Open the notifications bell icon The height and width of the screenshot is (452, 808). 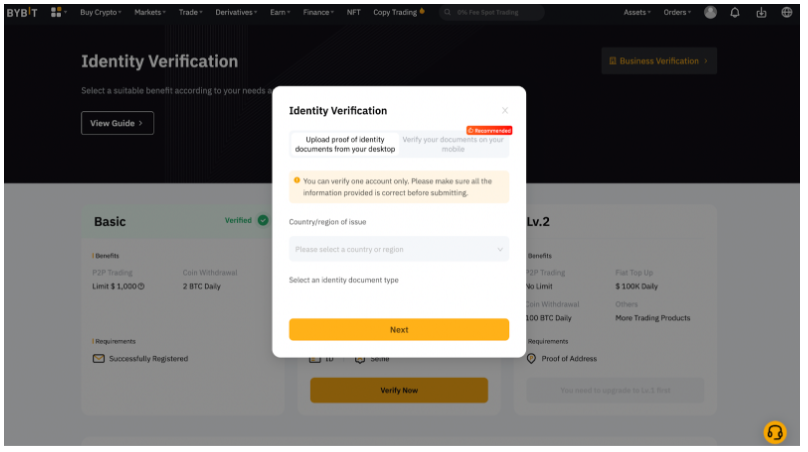(735, 12)
